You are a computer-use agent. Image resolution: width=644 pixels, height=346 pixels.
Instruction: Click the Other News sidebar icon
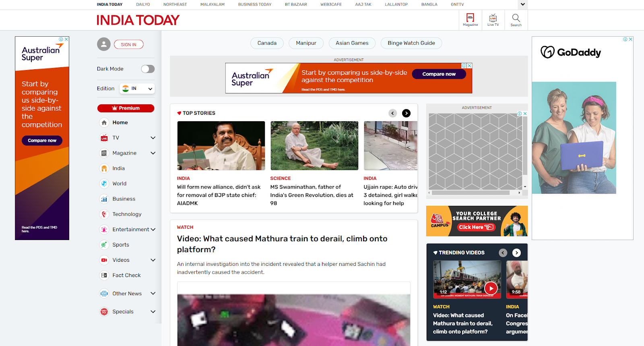pos(104,294)
